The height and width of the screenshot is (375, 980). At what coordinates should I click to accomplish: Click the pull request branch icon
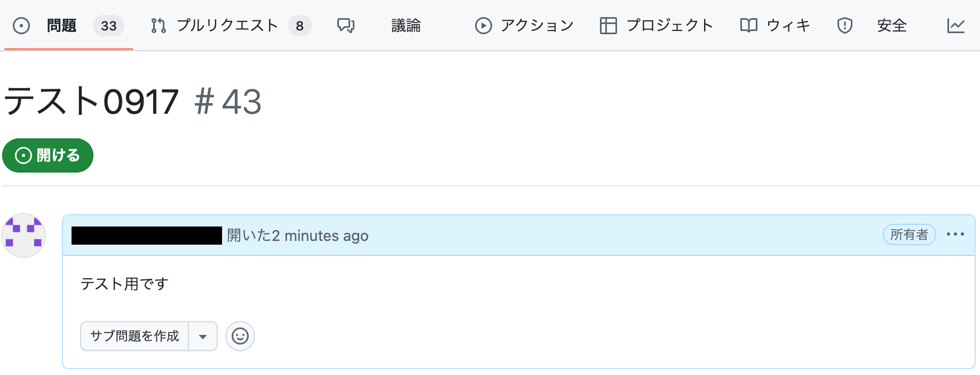pyautogui.click(x=159, y=26)
